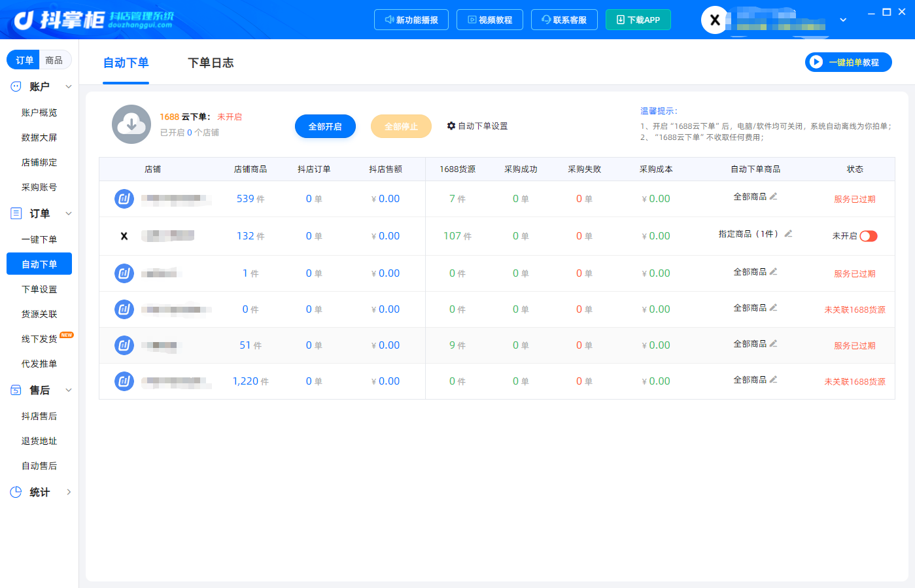
Task: Click the 下载APP button
Action: [x=638, y=20]
